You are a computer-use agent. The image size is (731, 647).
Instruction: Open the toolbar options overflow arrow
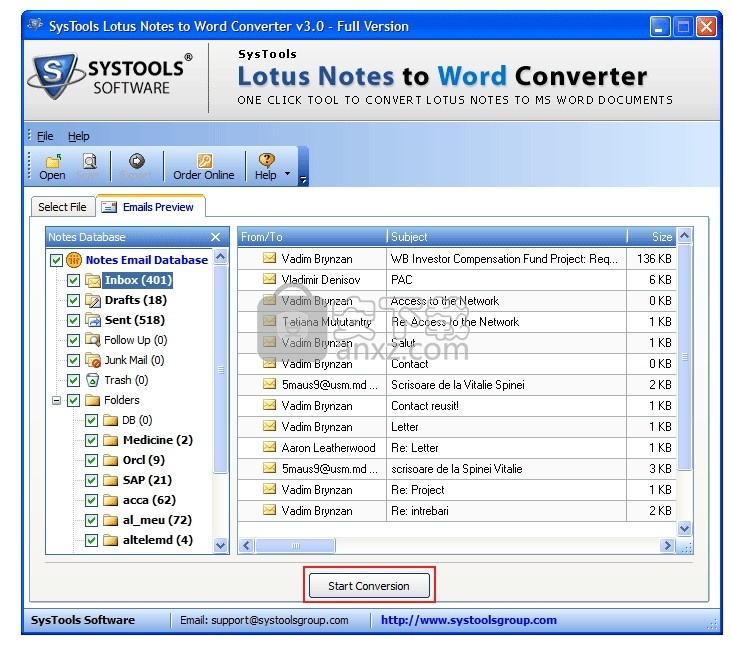(x=303, y=179)
